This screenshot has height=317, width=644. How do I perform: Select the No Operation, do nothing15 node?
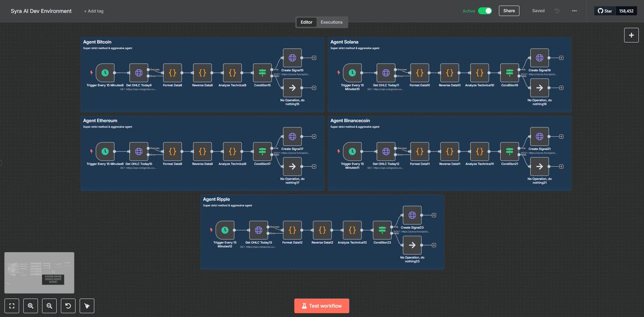tap(292, 87)
